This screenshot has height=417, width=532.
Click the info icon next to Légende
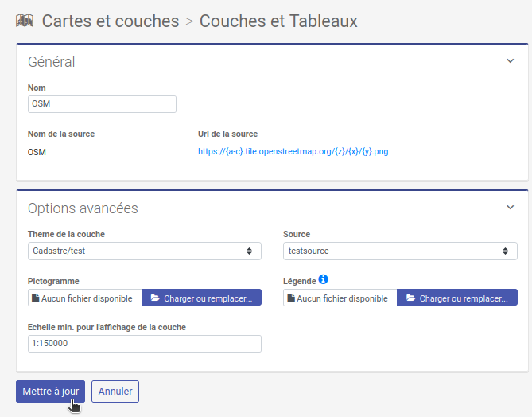(323, 280)
